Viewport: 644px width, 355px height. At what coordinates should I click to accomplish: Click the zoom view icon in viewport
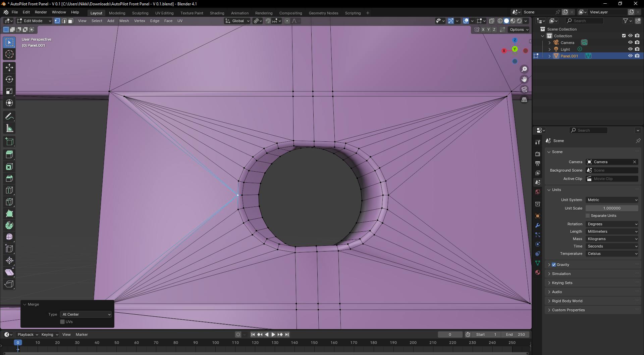tap(524, 69)
